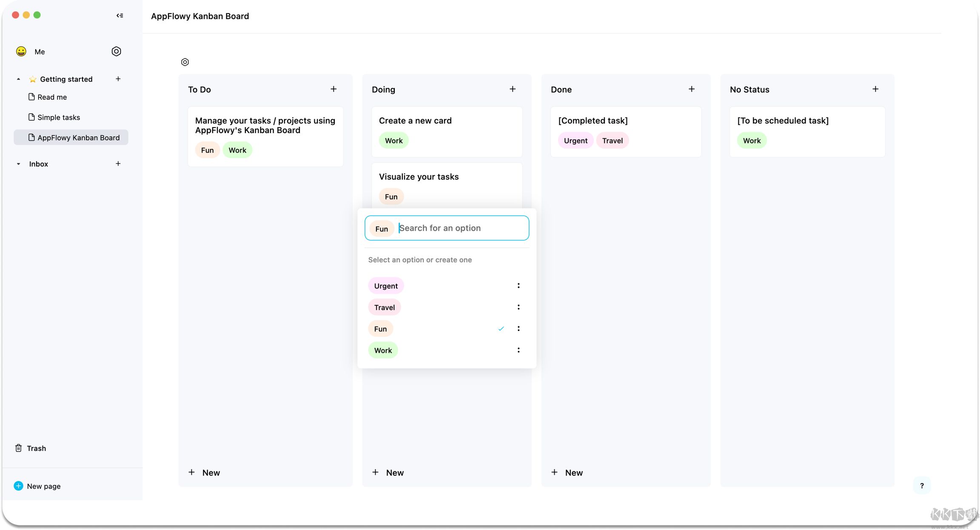Collapse the Getting started section
Screen dimensions: 980x530
pyautogui.click(x=18, y=79)
